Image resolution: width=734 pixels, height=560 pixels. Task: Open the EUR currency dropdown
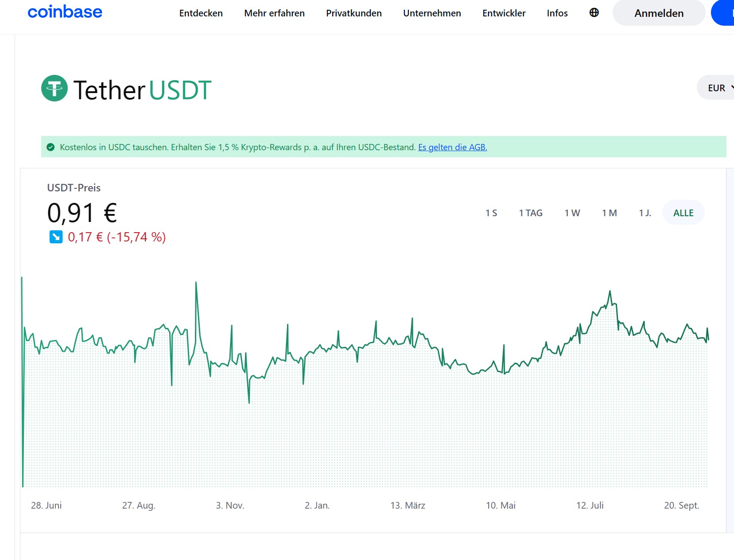click(x=716, y=88)
